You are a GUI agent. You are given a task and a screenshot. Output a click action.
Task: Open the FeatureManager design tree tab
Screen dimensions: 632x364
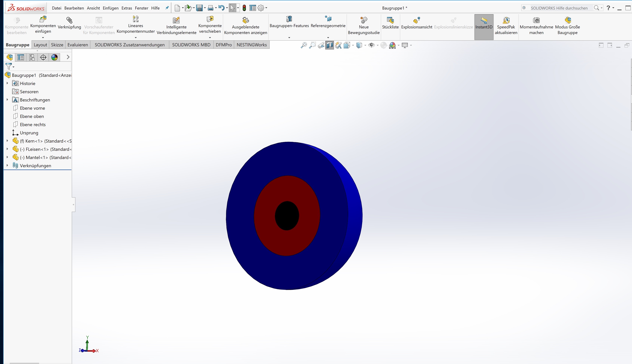10,57
